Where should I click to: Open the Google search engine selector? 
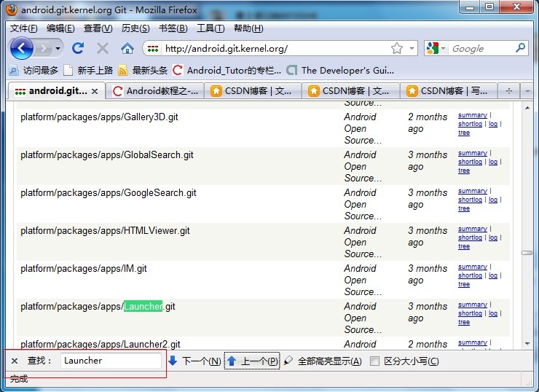(x=436, y=49)
